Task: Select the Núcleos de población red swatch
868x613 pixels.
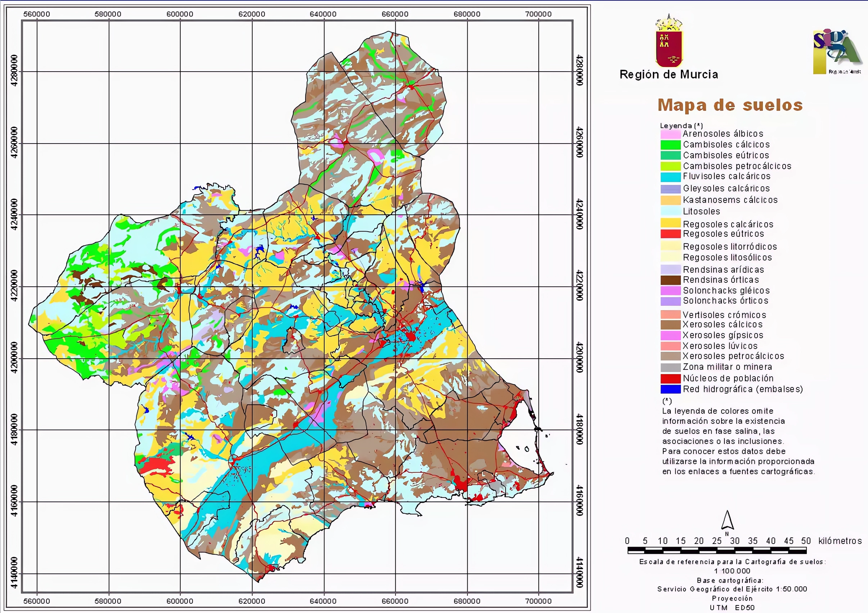Action: (670, 378)
